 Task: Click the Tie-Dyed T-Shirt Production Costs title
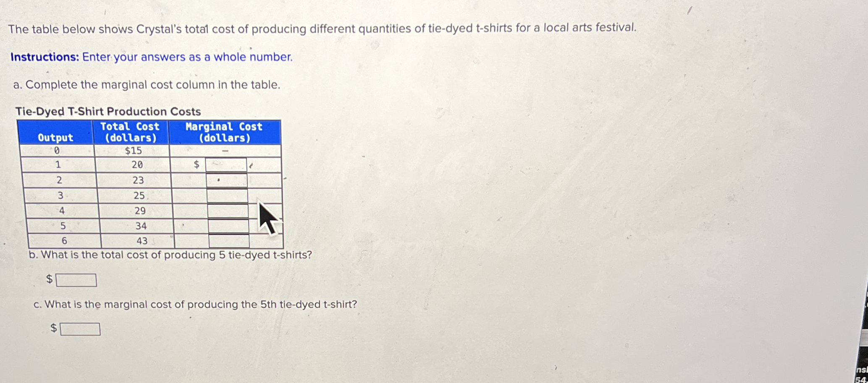coord(108,111)
